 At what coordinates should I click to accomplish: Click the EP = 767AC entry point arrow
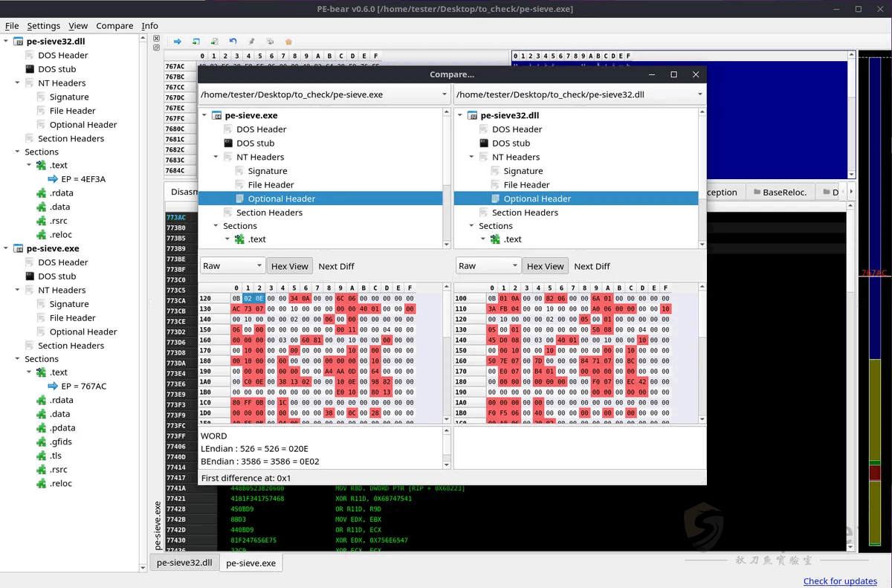[54, 387]
